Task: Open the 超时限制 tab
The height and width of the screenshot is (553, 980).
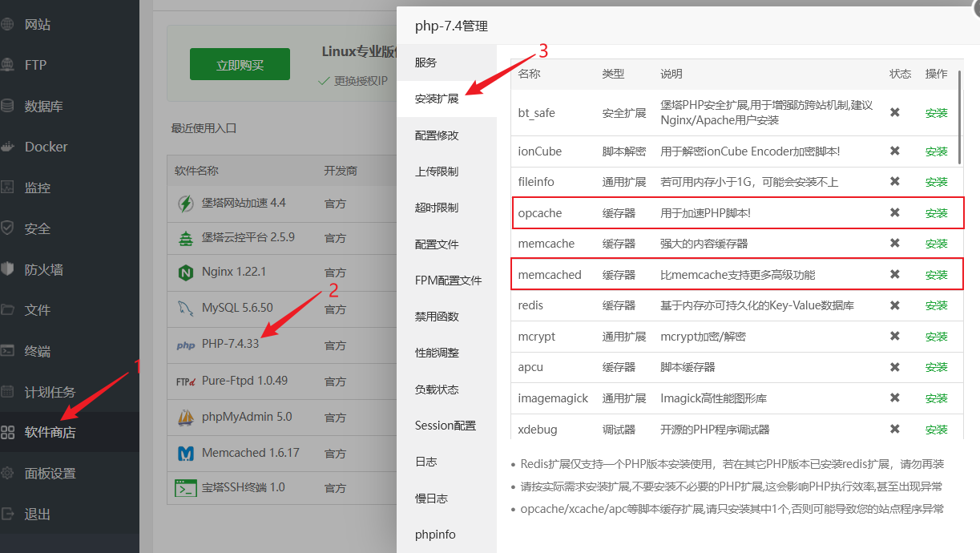Action: click(x=446, y=208)
